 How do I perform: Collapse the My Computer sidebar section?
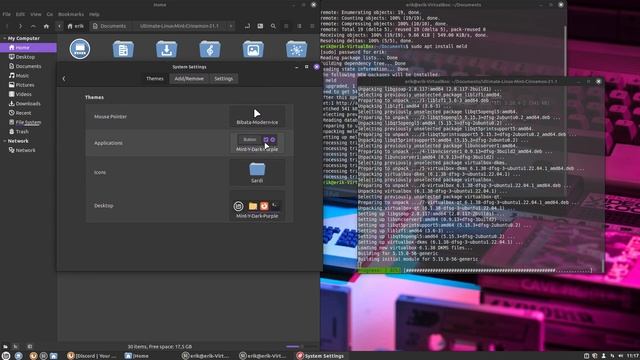4,38
